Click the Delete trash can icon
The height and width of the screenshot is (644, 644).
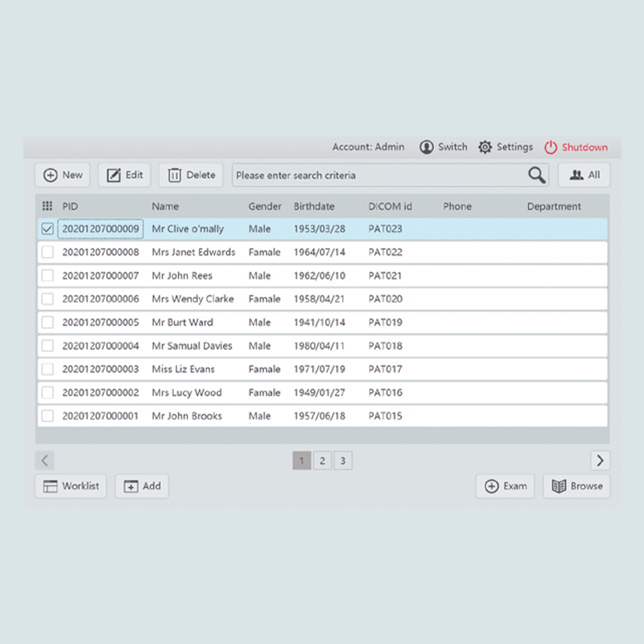(x=175, y=175)
